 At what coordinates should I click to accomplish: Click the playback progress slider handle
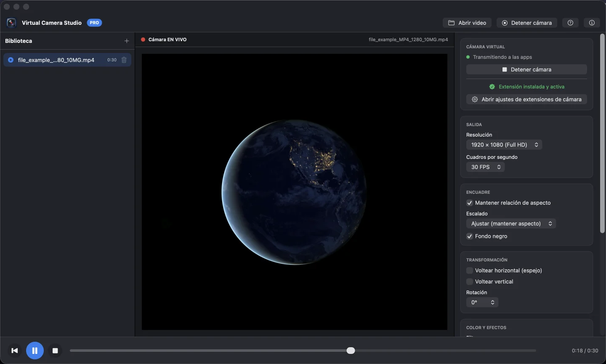[x=351, y=351]
